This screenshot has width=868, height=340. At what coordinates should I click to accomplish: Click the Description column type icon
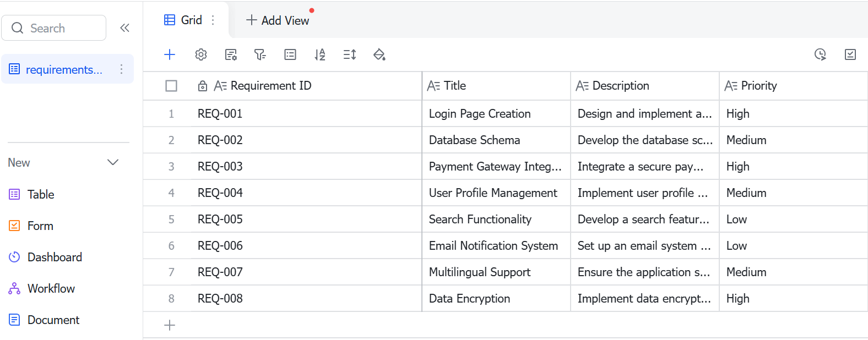pyautogui.click(x=582, y=86)
